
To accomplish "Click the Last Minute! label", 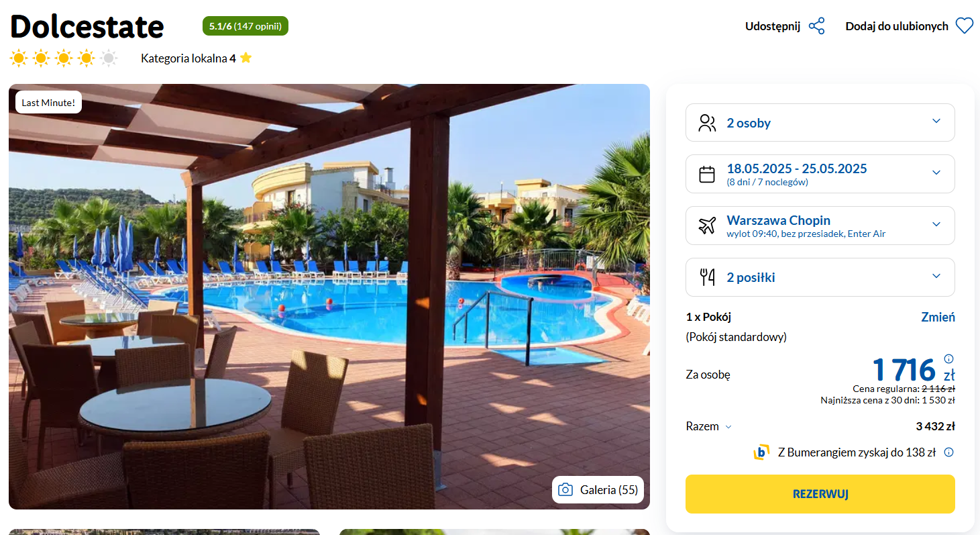I will coord(48,103).
